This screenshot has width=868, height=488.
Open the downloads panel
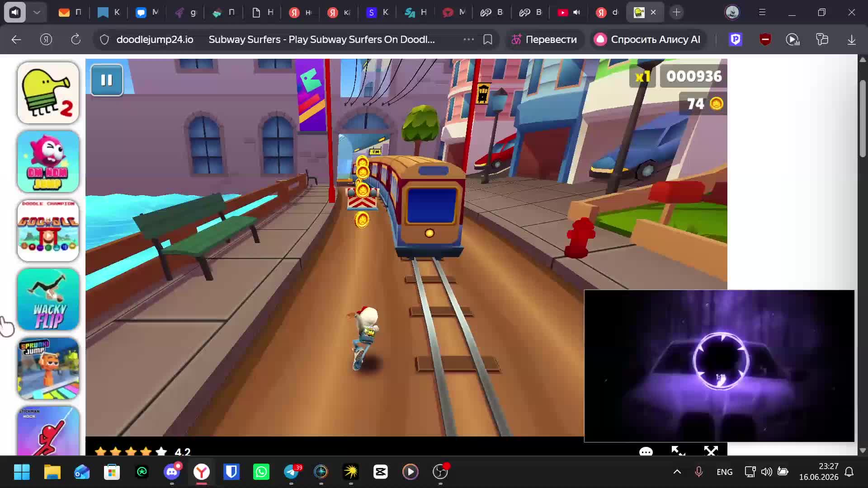click(x=852, y=40)
